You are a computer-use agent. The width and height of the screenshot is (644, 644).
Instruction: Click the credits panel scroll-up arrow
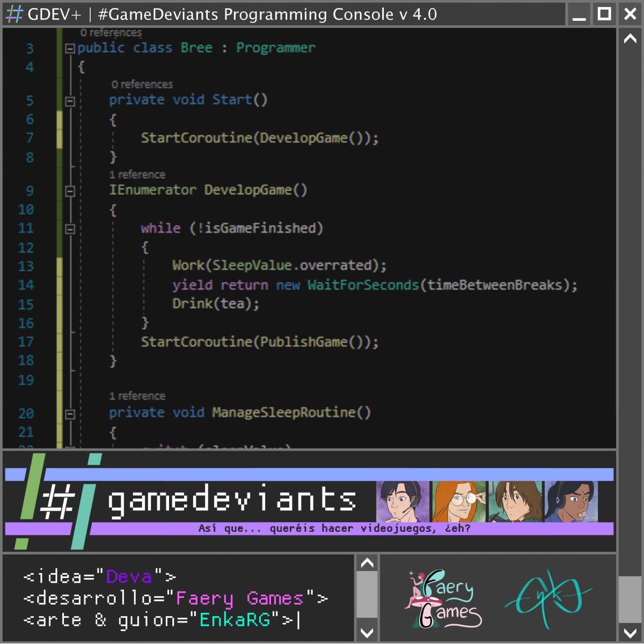point(367,563)
